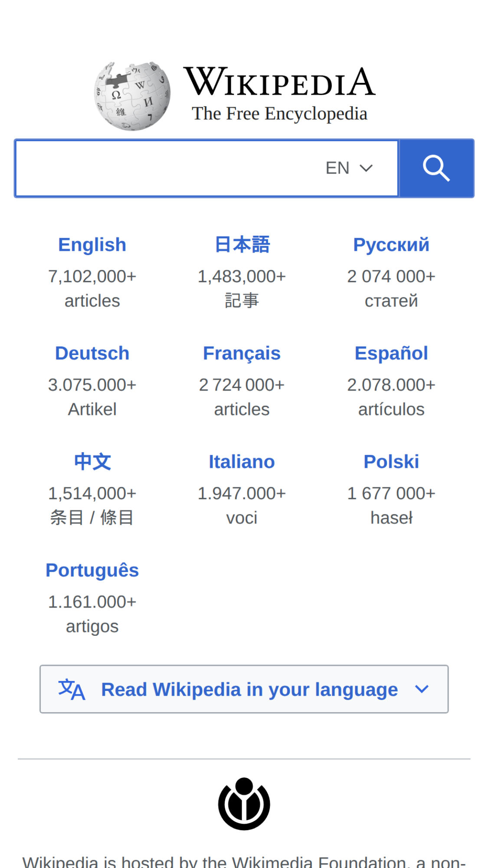Choose the Chinese 中文 Wikipedia

(92, 462)
